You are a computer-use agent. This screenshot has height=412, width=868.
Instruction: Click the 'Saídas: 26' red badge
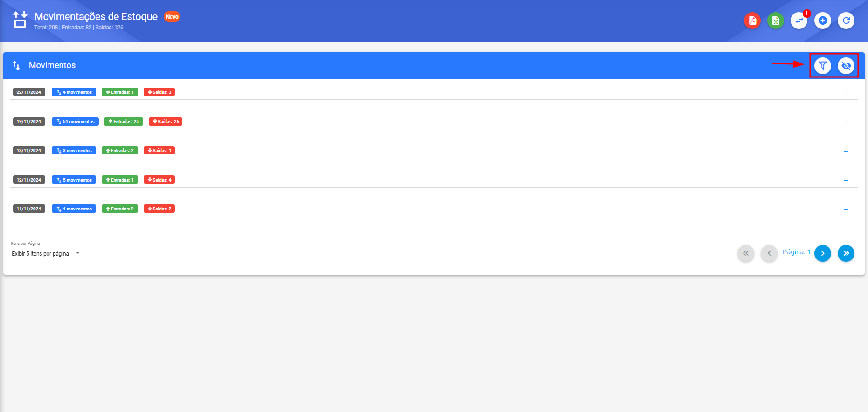tap(165, 121)
